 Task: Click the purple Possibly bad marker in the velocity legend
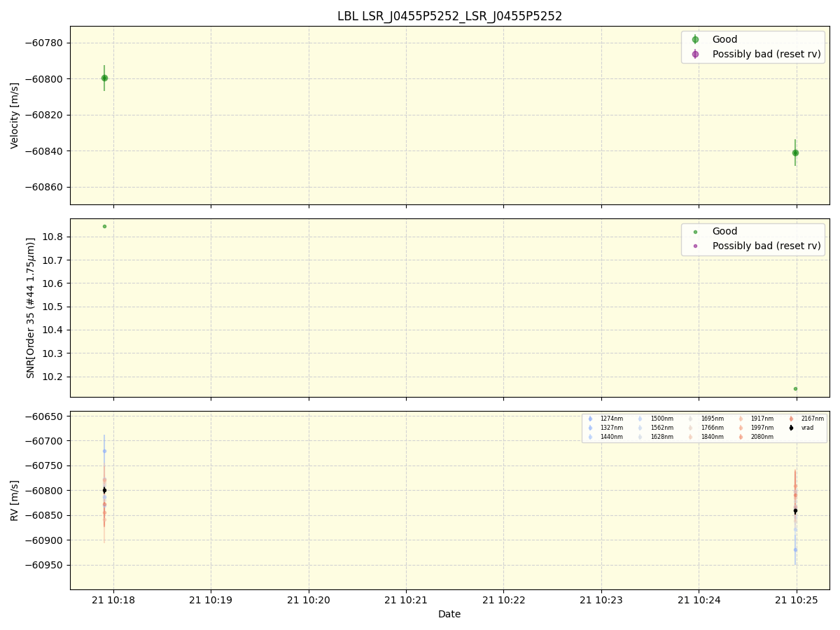[x=695, y=54]
